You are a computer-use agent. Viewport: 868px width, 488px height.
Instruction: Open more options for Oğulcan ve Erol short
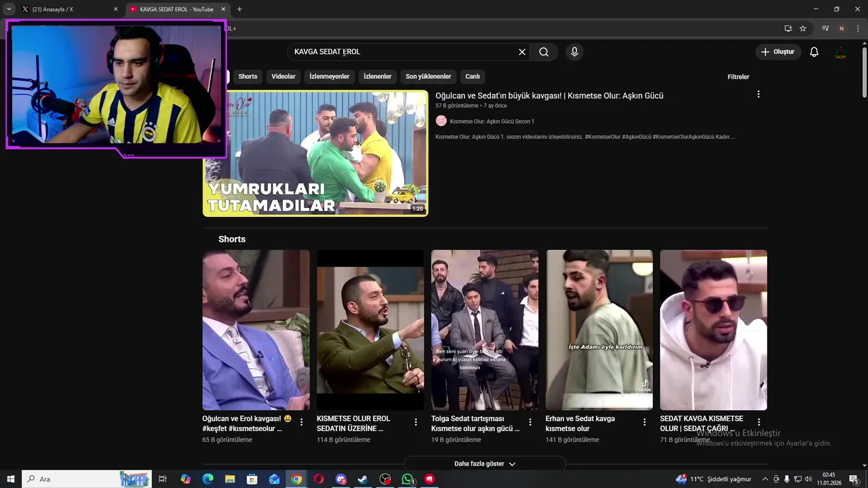[302, 422]
